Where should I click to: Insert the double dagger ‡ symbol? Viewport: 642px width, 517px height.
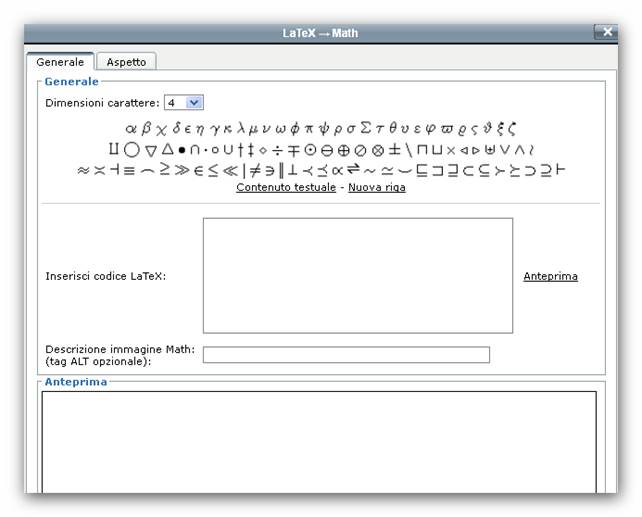(x=251, y=150)
